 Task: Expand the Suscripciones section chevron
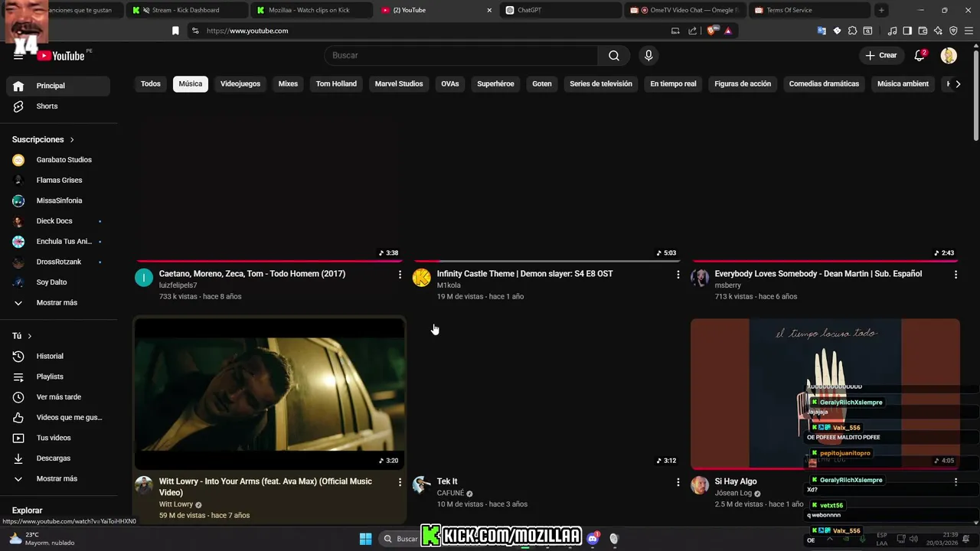[72, 140]
